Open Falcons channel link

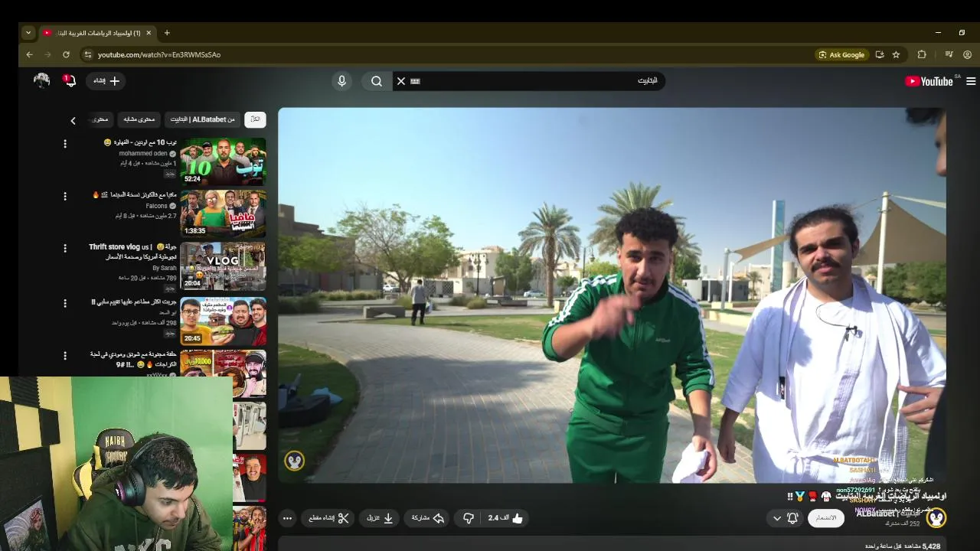(157, 206)
